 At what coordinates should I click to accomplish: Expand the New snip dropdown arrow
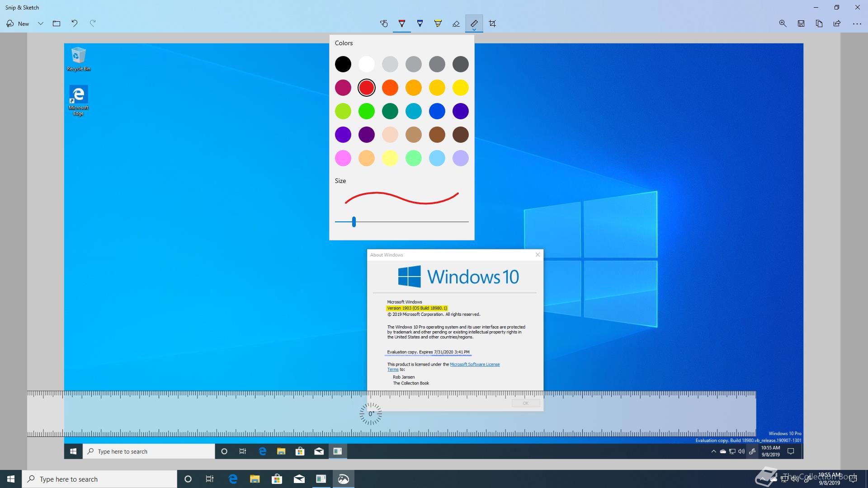pyautogui.click(x=41, y=23)
